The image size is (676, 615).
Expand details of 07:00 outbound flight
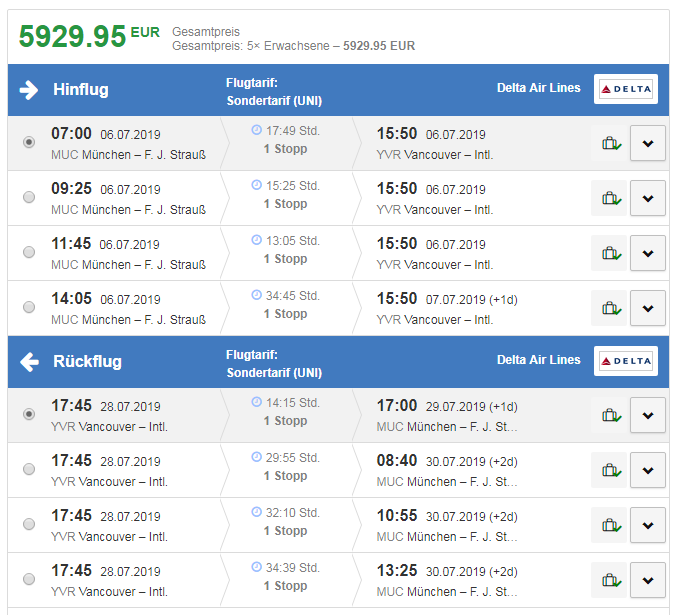pyautogui.click(x=648, y=143)
